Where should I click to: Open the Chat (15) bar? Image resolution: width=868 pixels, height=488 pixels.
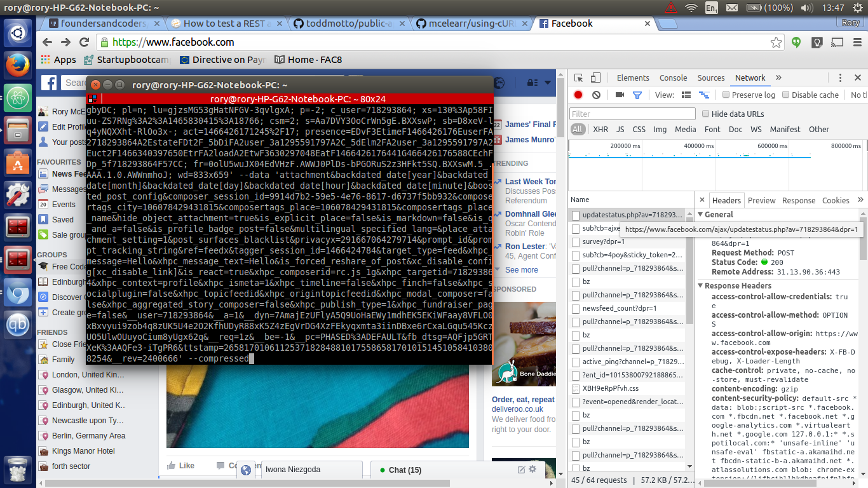(x=405, y=470)
